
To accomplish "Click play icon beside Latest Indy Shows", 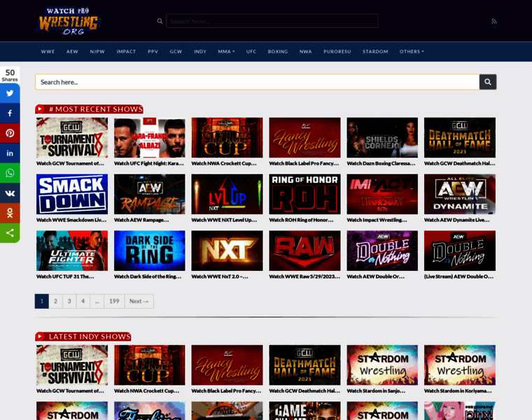I will [x=40, y=336].
